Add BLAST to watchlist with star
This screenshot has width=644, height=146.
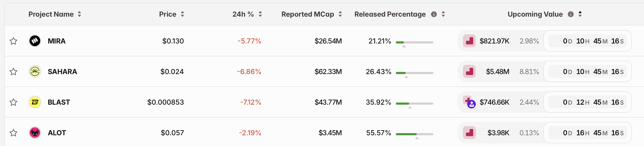pos(13,102)
